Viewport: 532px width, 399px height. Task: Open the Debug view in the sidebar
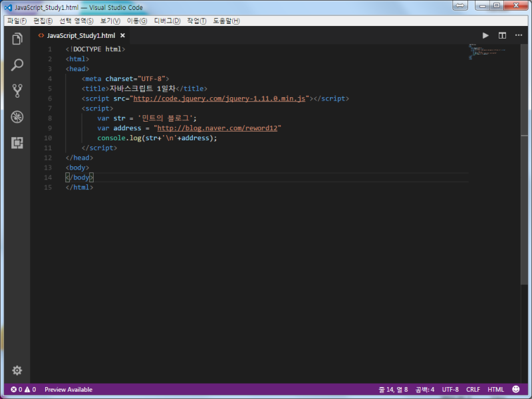point(17,117)
